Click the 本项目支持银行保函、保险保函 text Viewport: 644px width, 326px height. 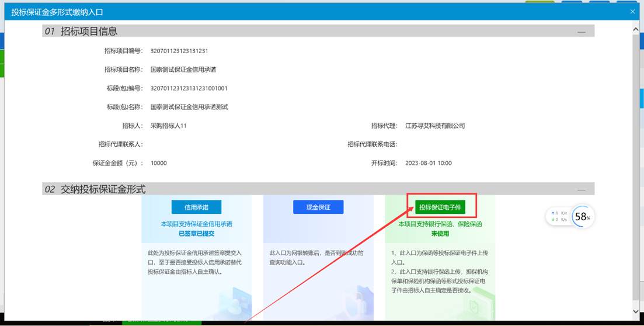click(440, 224)
